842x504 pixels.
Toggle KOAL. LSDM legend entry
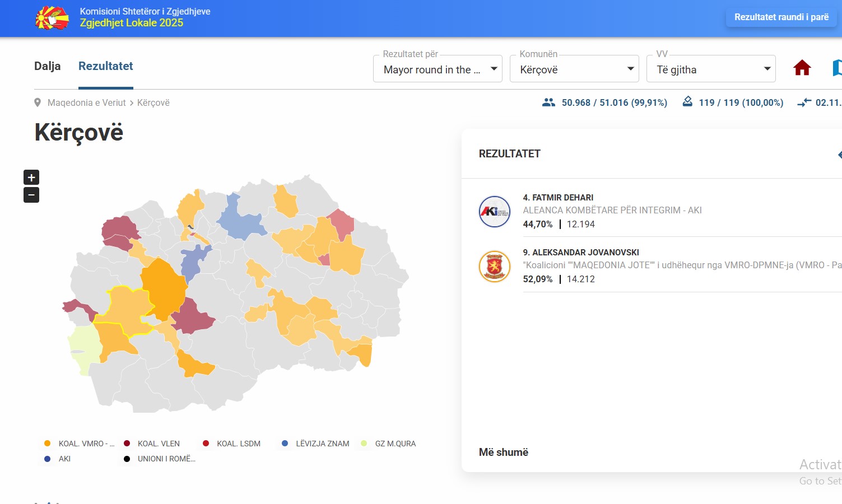click(x=238, y=444)
